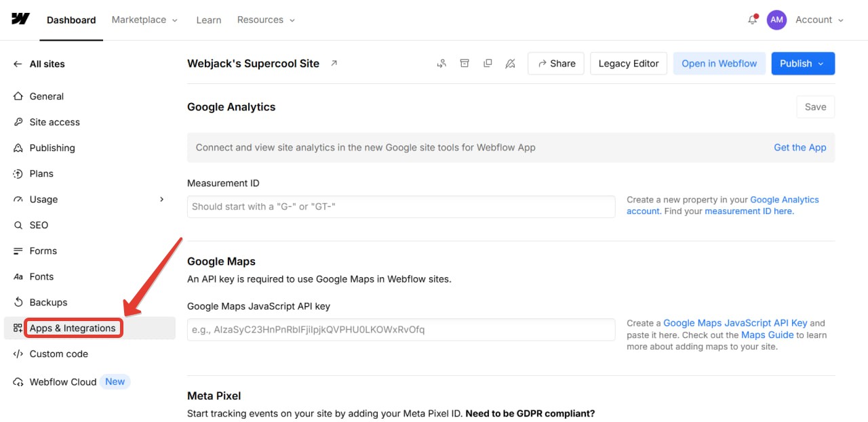Click the transfer site icon
868x422 pixels.
point(441,63)
